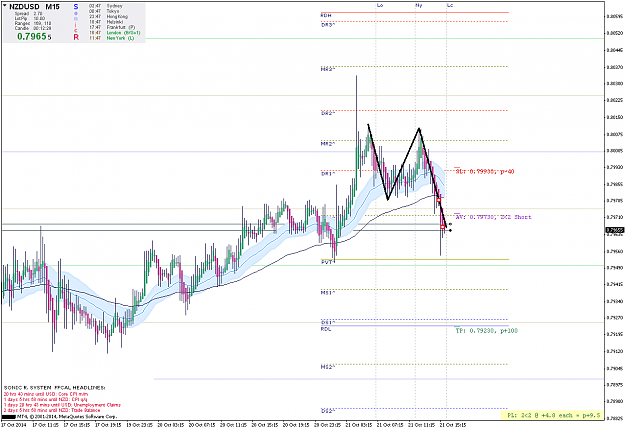Select the MS1 support level label
Image resolution: width=625 pixels, height=429 pixels.
(328, 293)
